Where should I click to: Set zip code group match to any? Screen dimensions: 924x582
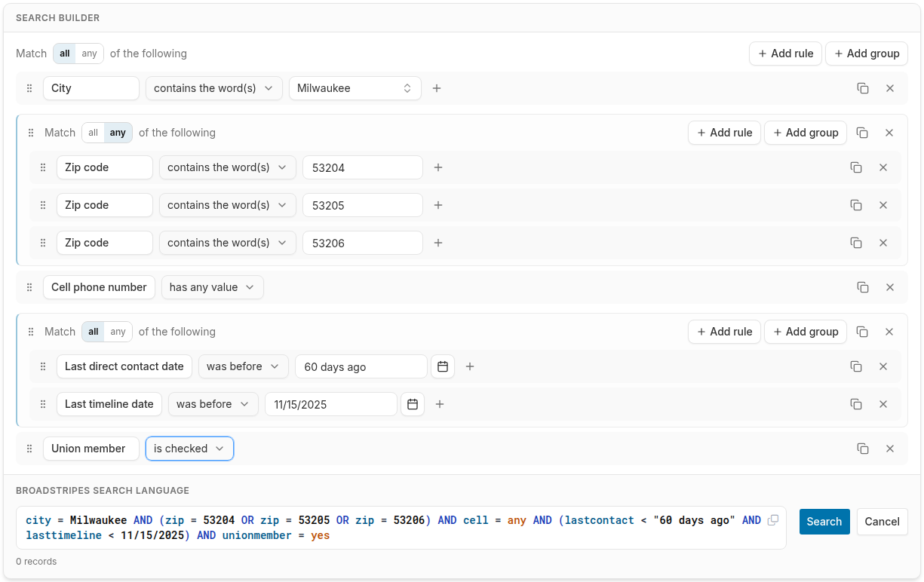tap(118, 133)
